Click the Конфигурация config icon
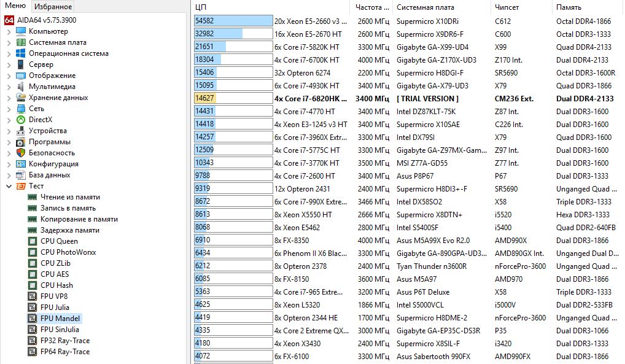Viewport: 625px width, 364px height. 21,164
